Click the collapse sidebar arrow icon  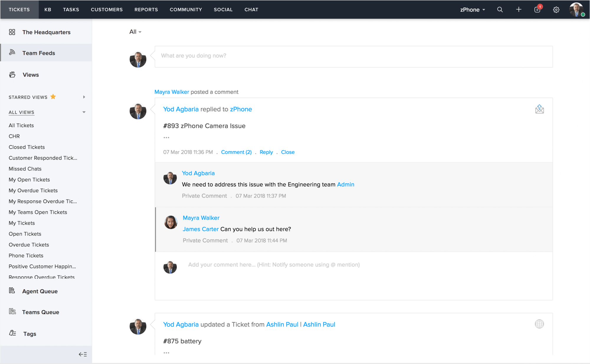point(83,354)
